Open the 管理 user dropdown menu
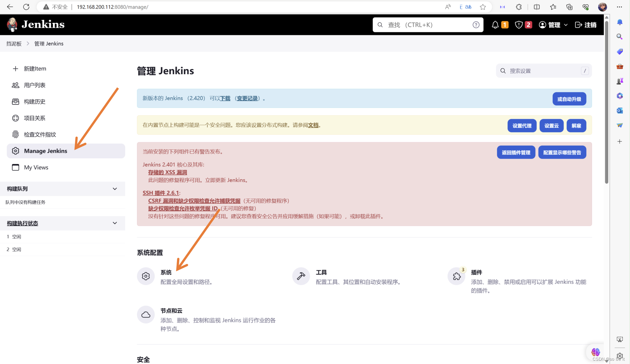 point(553,25)
